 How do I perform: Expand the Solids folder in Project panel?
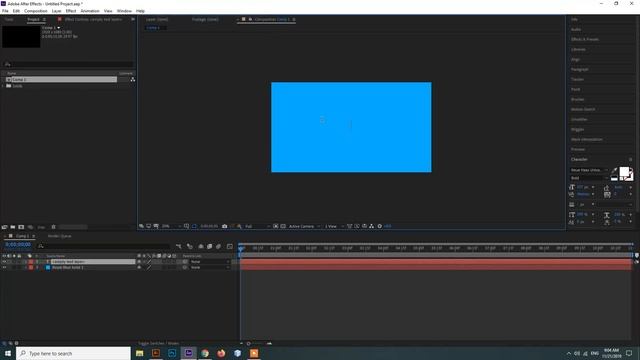coord(3,86)
